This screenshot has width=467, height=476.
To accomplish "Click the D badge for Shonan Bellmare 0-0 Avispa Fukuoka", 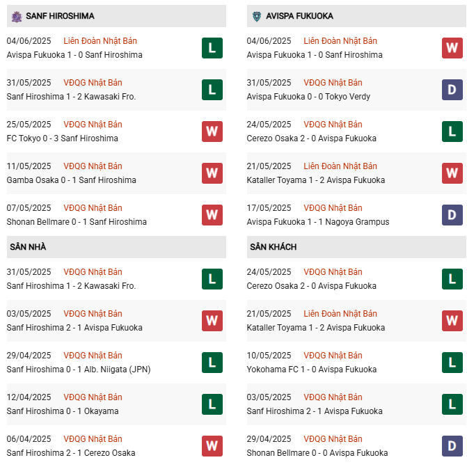I will [452, 446].
